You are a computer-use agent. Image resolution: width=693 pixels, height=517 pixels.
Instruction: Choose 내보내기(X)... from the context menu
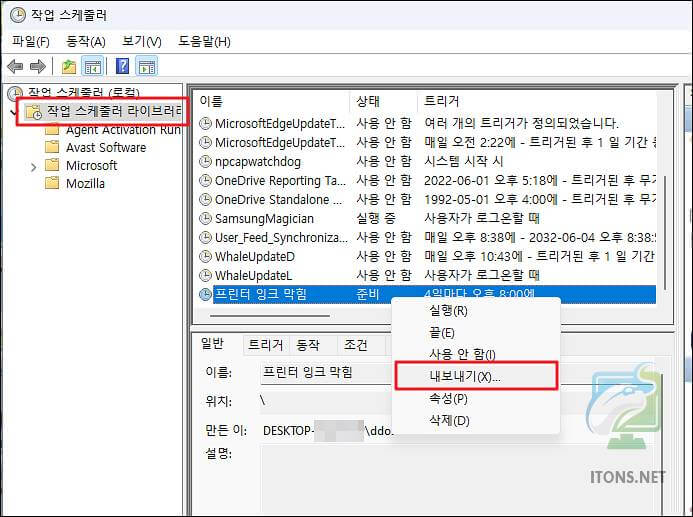point(476,376)
